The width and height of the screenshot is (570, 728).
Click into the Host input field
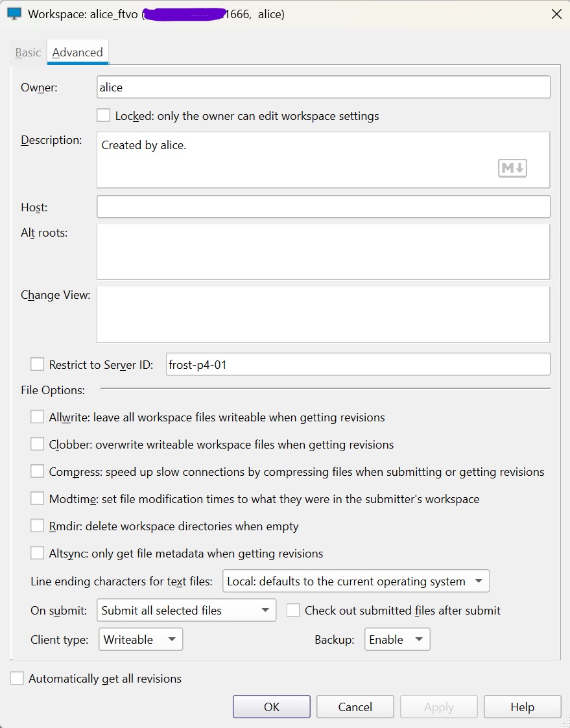coord(323,207)
